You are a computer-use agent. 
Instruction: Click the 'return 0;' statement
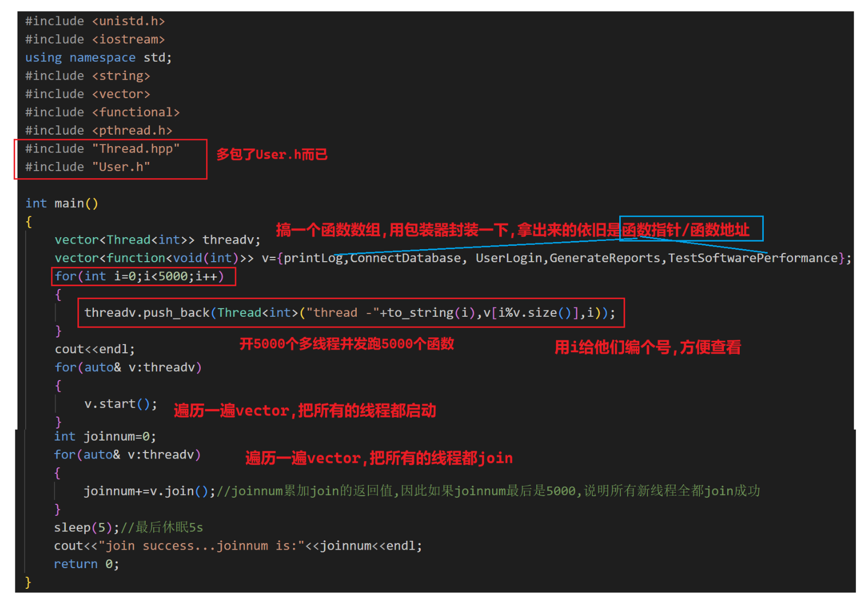pyautogui.click(x=86, y=564)
